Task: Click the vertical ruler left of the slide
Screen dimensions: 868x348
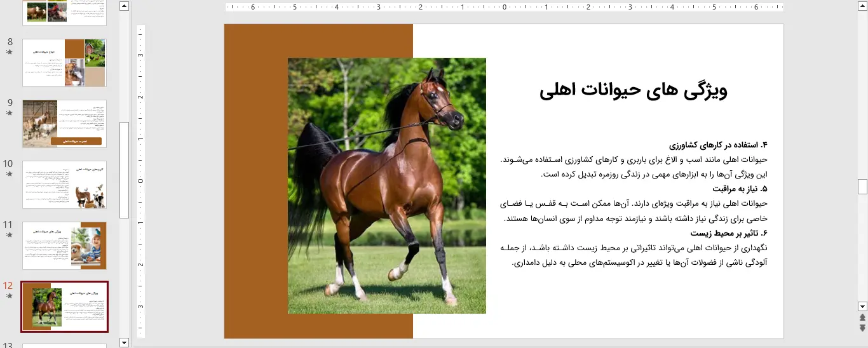Action: pyautogui.click(x=141, y=181)
